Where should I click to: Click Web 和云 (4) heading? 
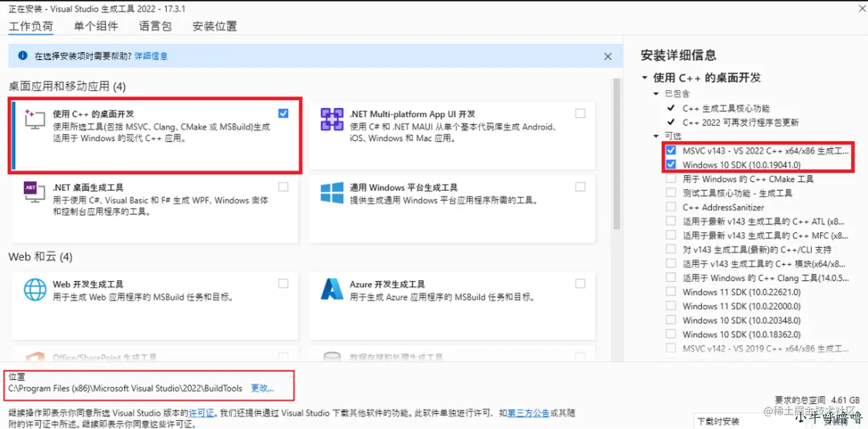(40, 257)
